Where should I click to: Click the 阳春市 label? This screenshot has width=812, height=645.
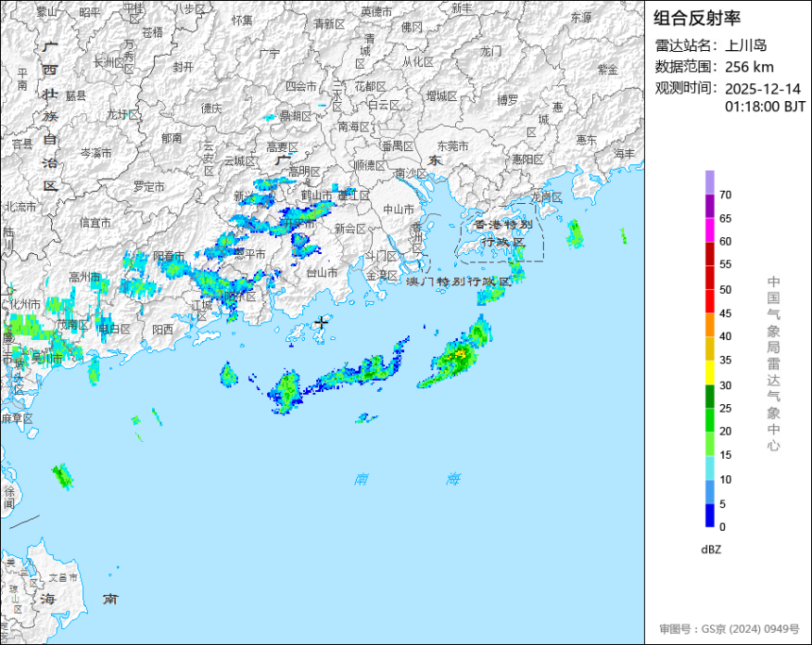(x=169, y=256)
